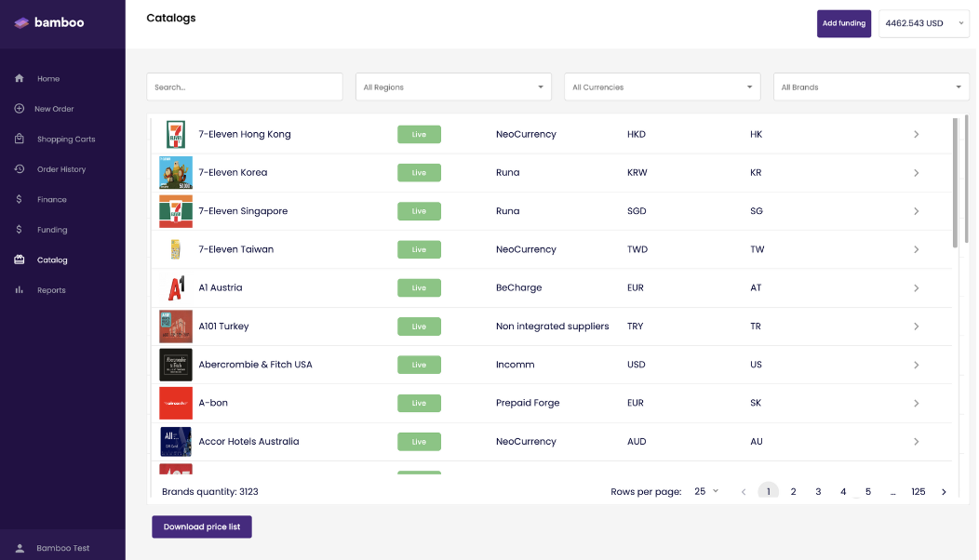Screen dimensions: 979x560
Task: Click the Bamboo Test user avatar icon
Action: pos(20,548)
